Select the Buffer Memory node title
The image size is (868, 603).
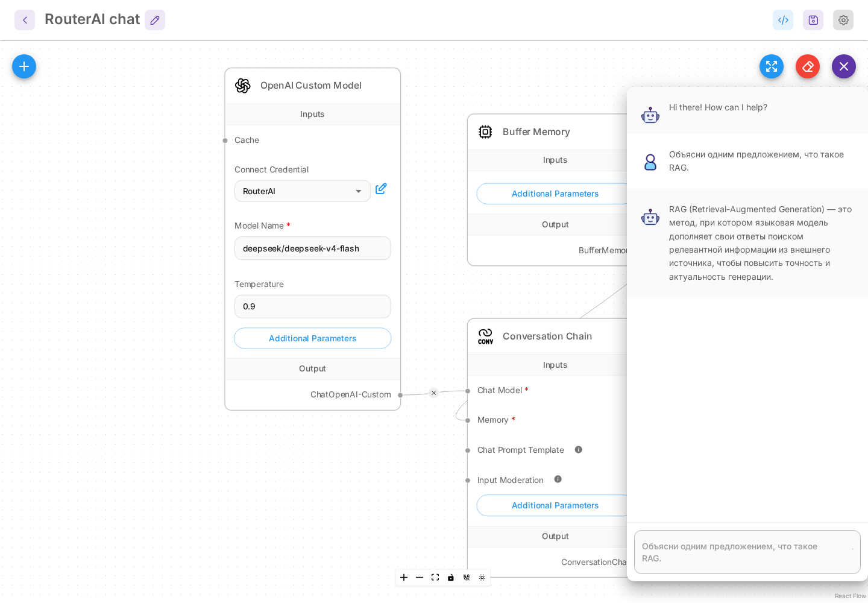tap(536, 132)
